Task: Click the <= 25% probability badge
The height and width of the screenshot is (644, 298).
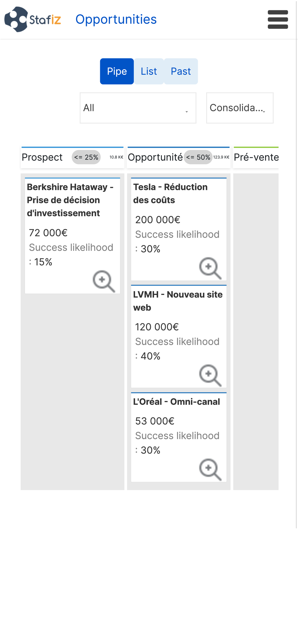Action: 86,157
